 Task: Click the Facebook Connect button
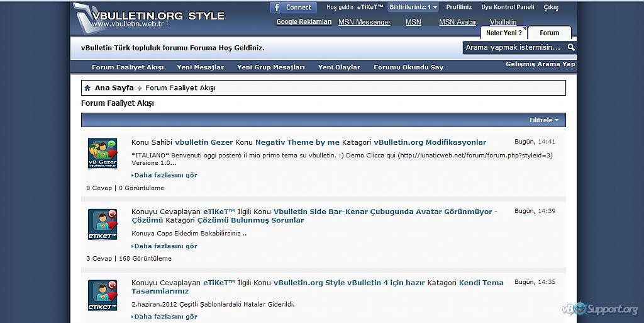[293, 7]
